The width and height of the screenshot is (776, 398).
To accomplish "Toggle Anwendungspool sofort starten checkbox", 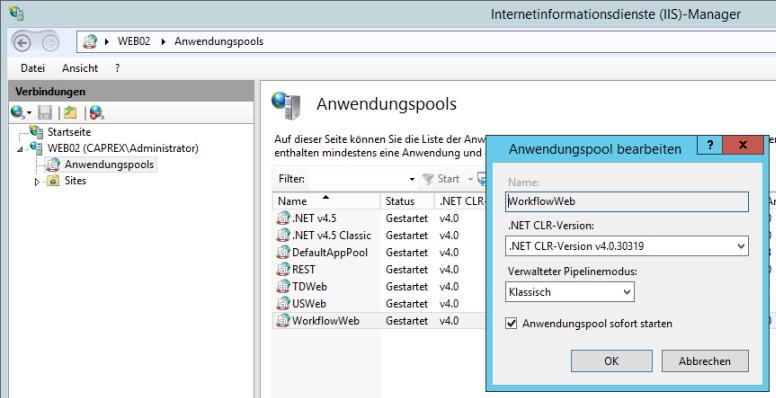I will pos(511,324).
